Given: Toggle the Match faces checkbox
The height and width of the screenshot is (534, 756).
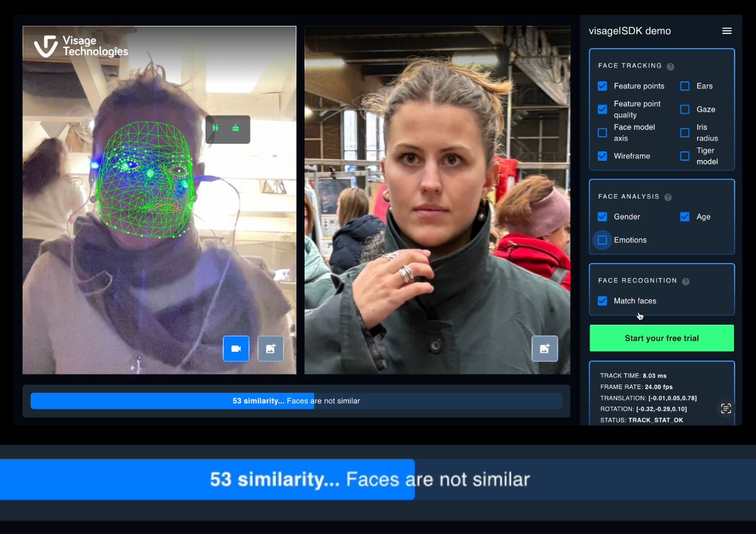Looking at the screenshot, I should 602,301.
